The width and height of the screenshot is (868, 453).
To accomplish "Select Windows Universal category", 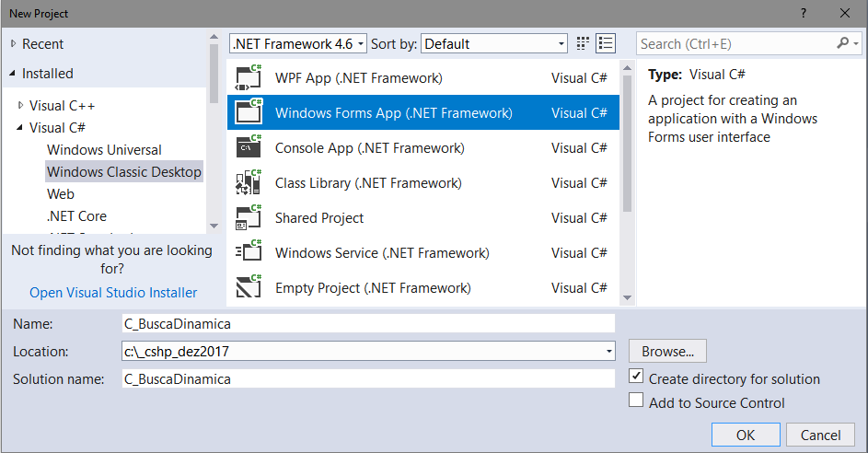I will 104,149.
